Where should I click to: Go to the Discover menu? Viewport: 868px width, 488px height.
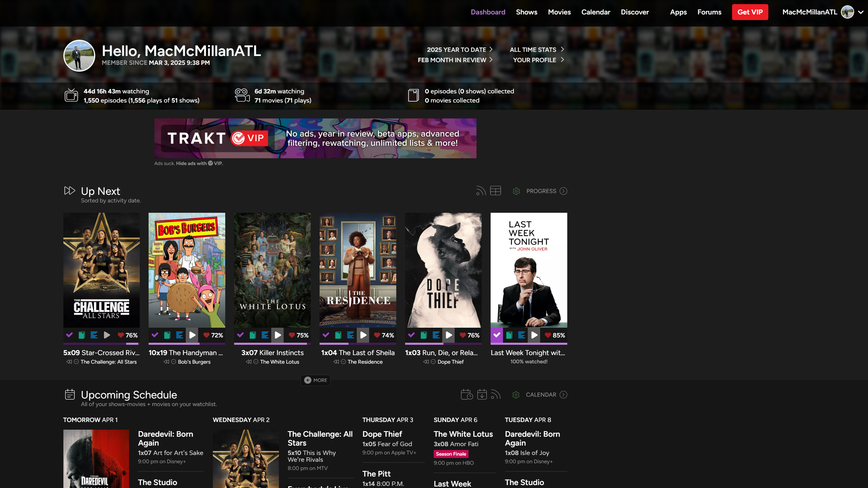click(634, 12)
